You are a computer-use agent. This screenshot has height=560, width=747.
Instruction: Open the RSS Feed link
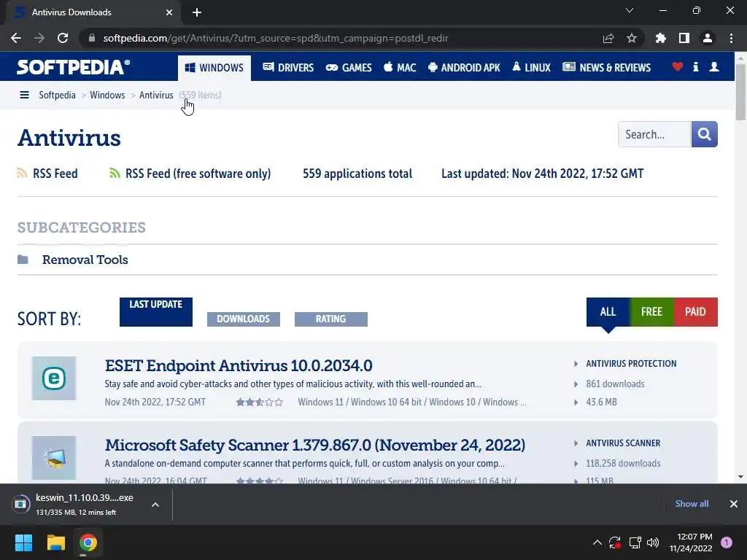tap(47, 174)
